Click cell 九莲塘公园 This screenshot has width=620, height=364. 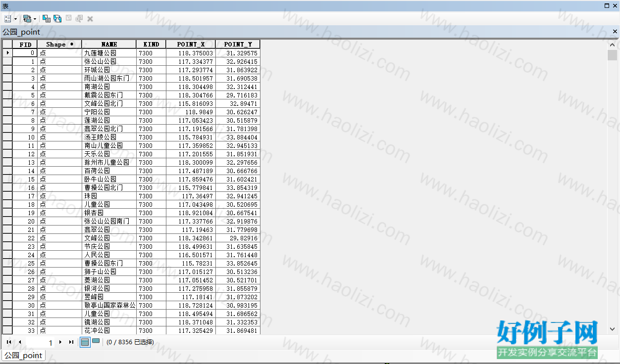[x=109, y=53]
